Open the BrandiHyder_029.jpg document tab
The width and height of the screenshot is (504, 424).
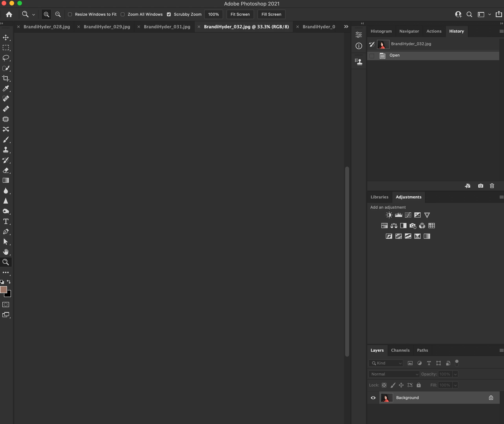107,27
